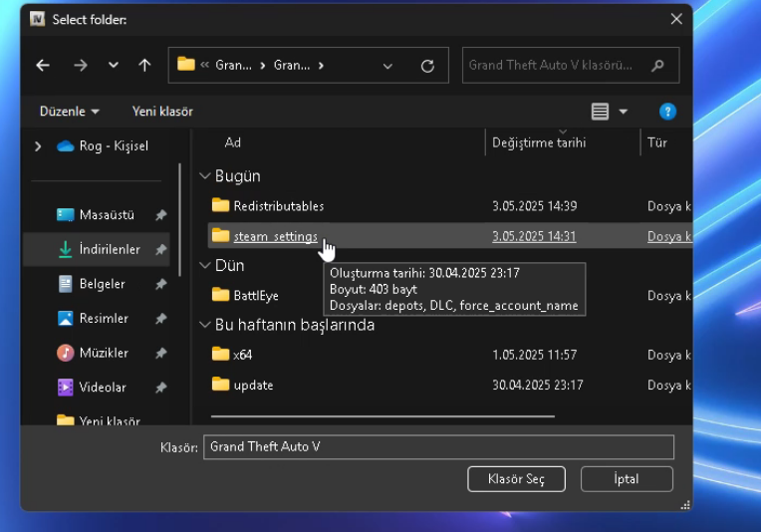Select the steam_settings folder
761x532 pixels.
coord(276,236)
